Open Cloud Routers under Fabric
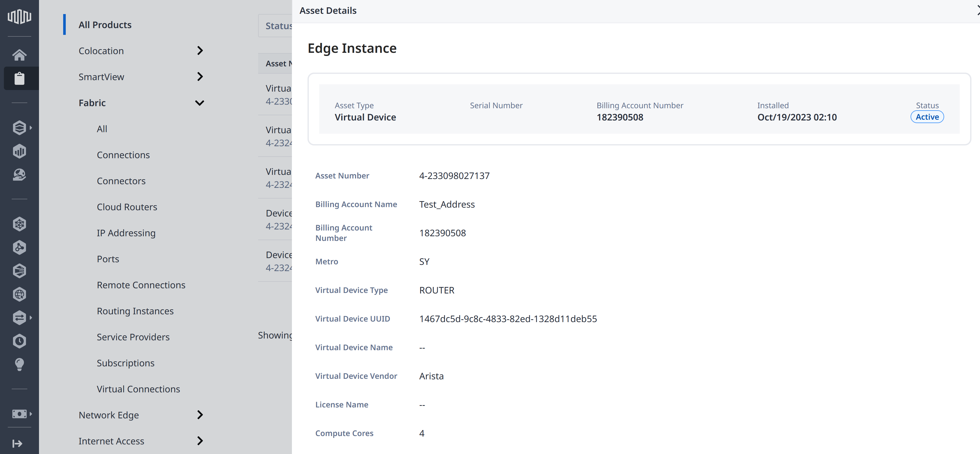This screenshot has width=980, height=454. [x=127, y=207]
